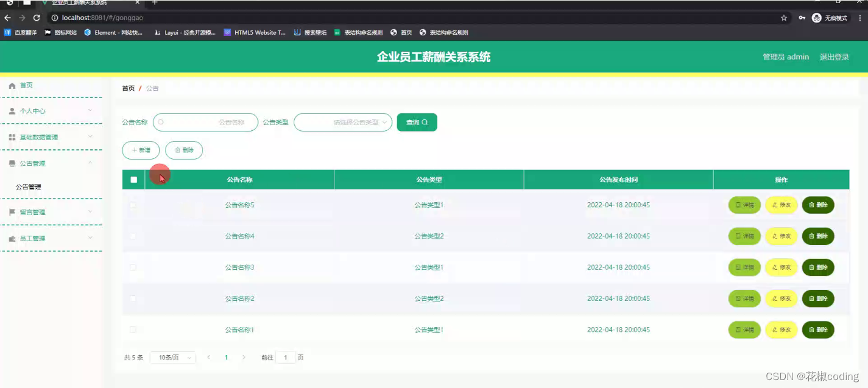Check the checkbox for 公告名称1 row
The image size is (868, 388).
click(x=133, y=330)
